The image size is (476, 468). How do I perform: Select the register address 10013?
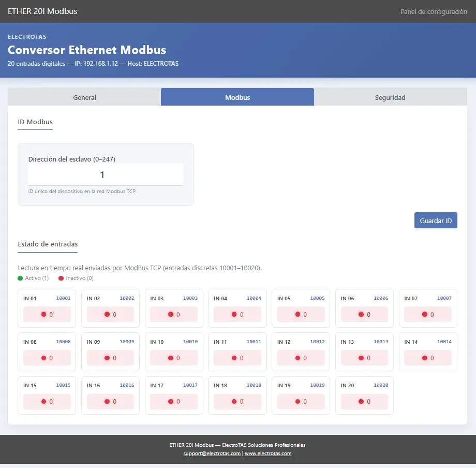[381, 342]
